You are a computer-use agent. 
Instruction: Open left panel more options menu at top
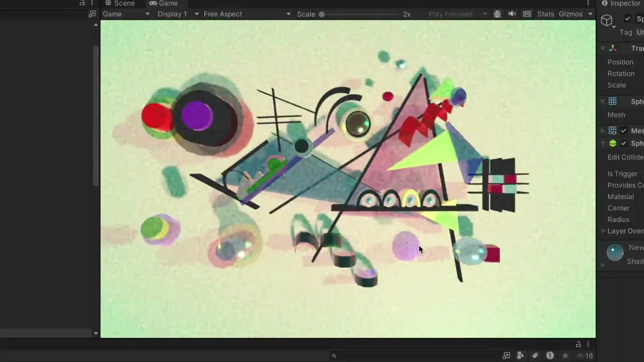coord(92,3)
